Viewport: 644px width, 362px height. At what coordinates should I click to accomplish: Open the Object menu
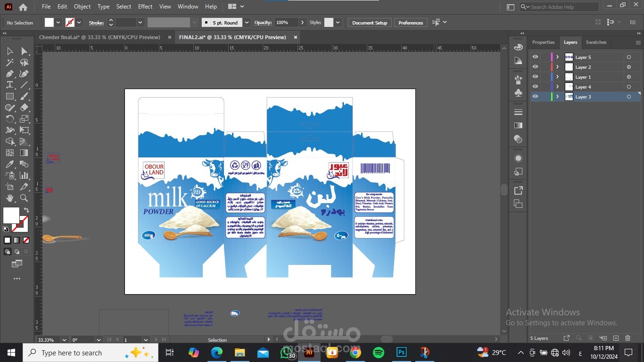(x=82, y=7)
